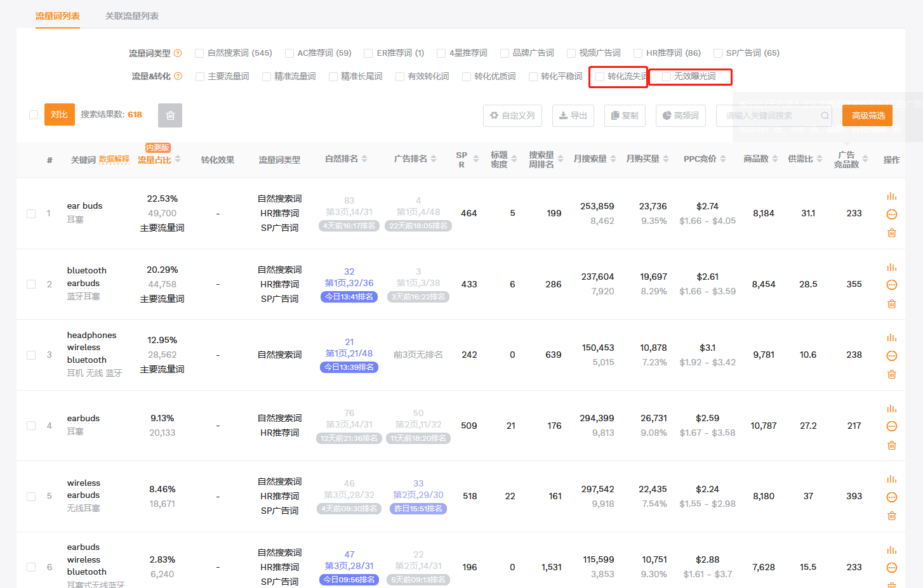923x588 pixels.
Task: Select the 流量词列表 tab
Action: point(58,16)
